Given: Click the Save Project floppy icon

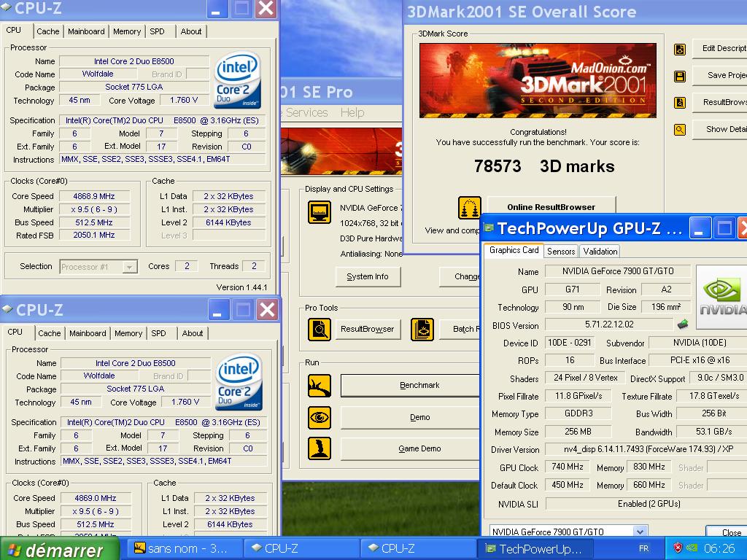Looking at the screenshot, I should click(680, 76).
